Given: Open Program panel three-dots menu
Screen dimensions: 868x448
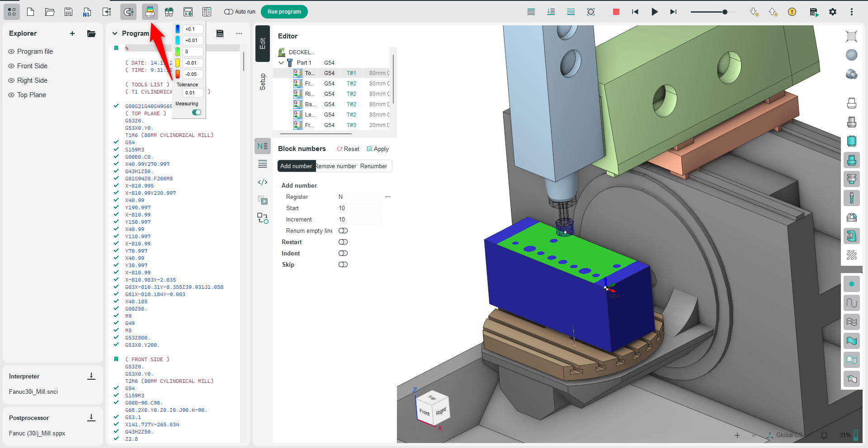Looking at the screenshot, I should (239, 33).
